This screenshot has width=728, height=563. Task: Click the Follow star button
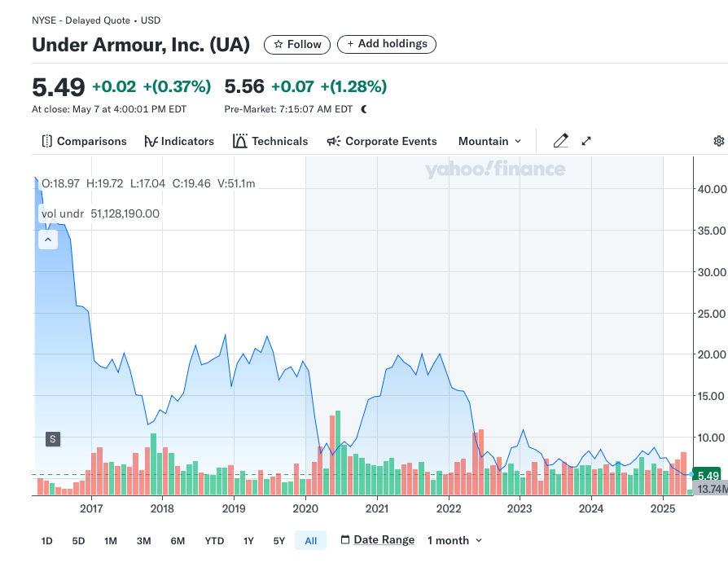297,45
